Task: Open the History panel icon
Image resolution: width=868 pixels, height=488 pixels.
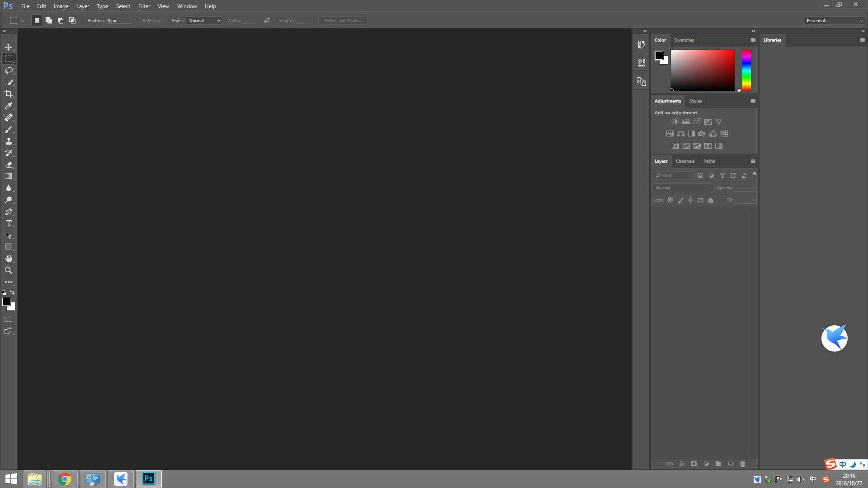Action: tap(641, 44)
